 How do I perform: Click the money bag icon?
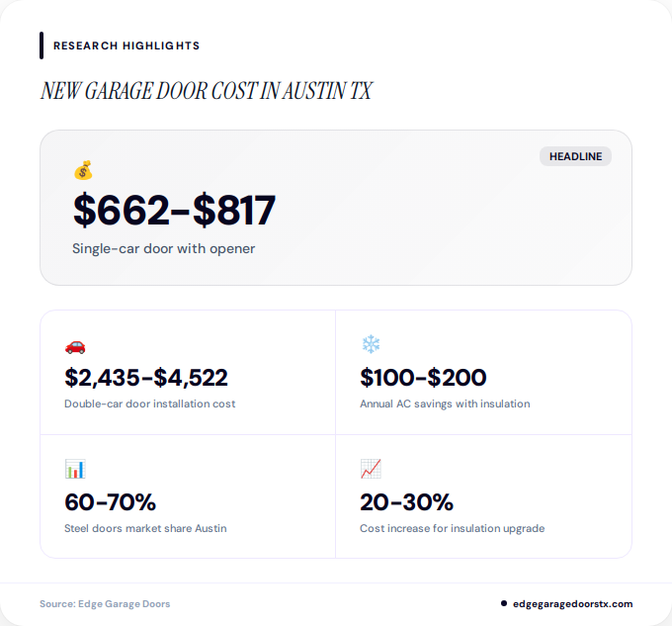click(x=83, y=171)
